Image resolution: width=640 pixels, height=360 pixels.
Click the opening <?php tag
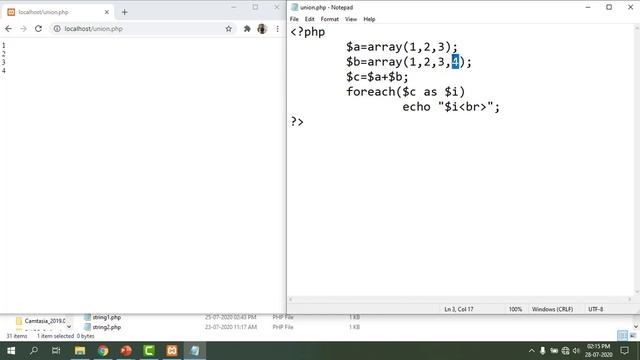308,32
